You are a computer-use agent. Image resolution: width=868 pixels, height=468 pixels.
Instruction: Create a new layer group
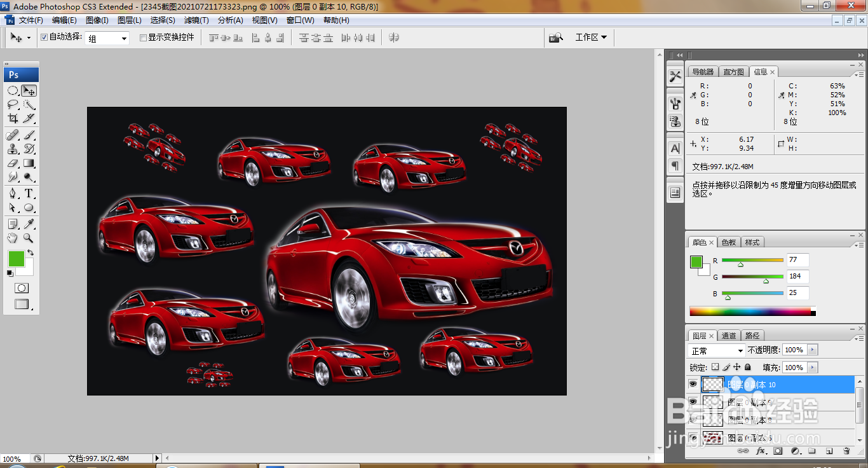[811, 451]
